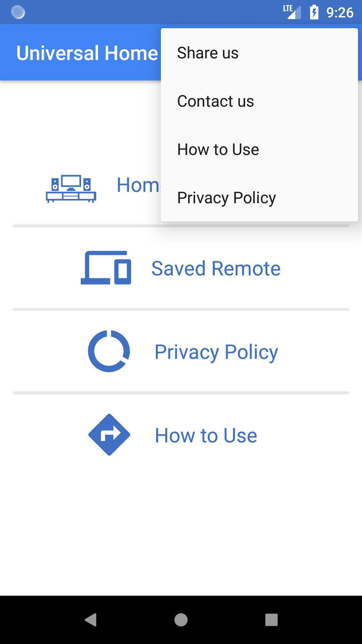Screen dimensions: 362x644
Task: Tap the circular Privacy Policy icon
Action: tap(109, 351)
